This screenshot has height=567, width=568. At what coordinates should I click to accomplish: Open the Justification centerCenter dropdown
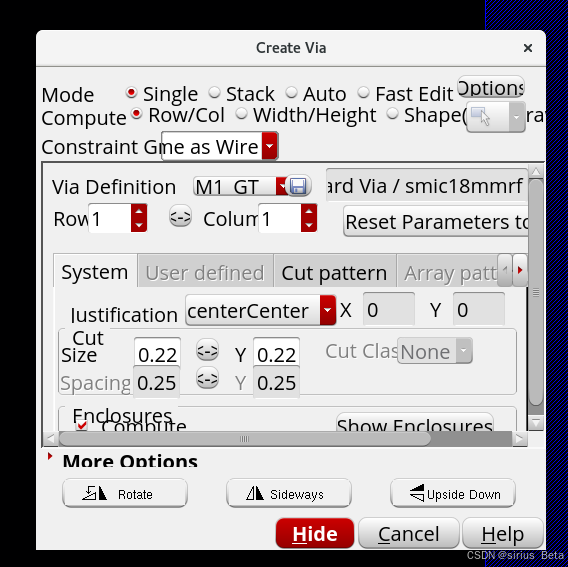click(x=328, y=310)
